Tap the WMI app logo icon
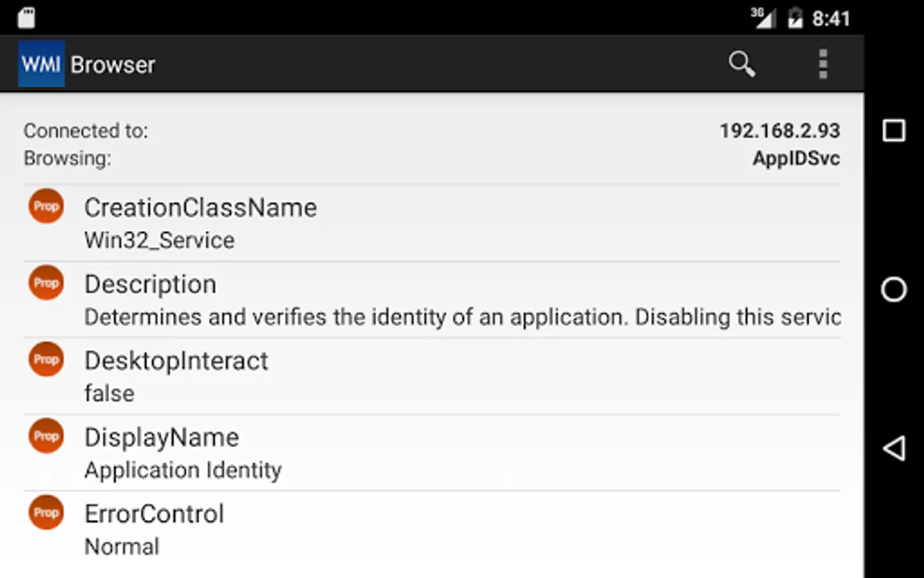This screenshot has height=578, width=924. [41, 64]
